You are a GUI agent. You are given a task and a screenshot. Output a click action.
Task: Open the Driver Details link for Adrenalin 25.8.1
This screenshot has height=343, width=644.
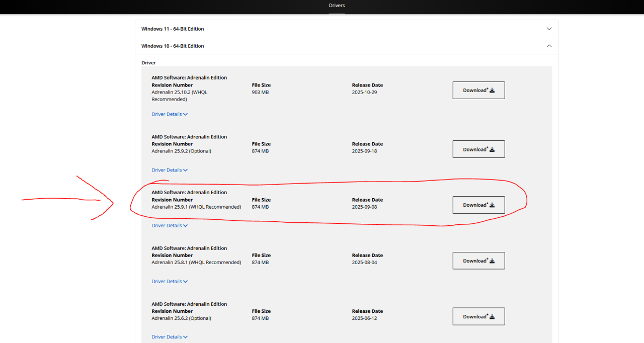(x=167, y=282)
